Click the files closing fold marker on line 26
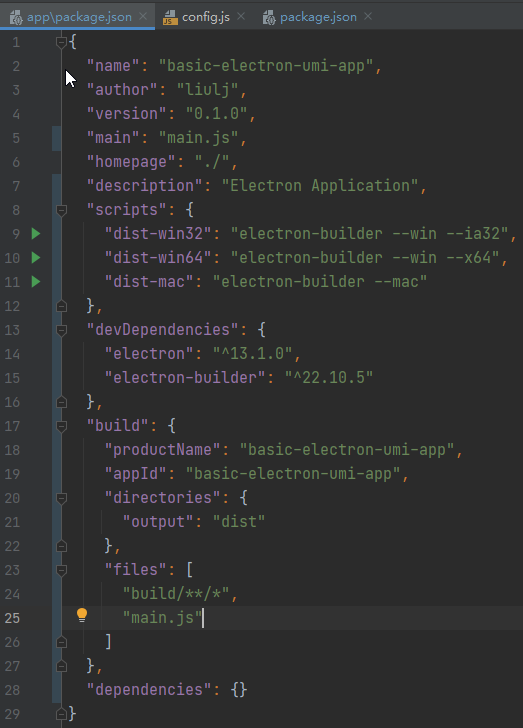This screenshot has height=728, width=523. pos(61,642)
